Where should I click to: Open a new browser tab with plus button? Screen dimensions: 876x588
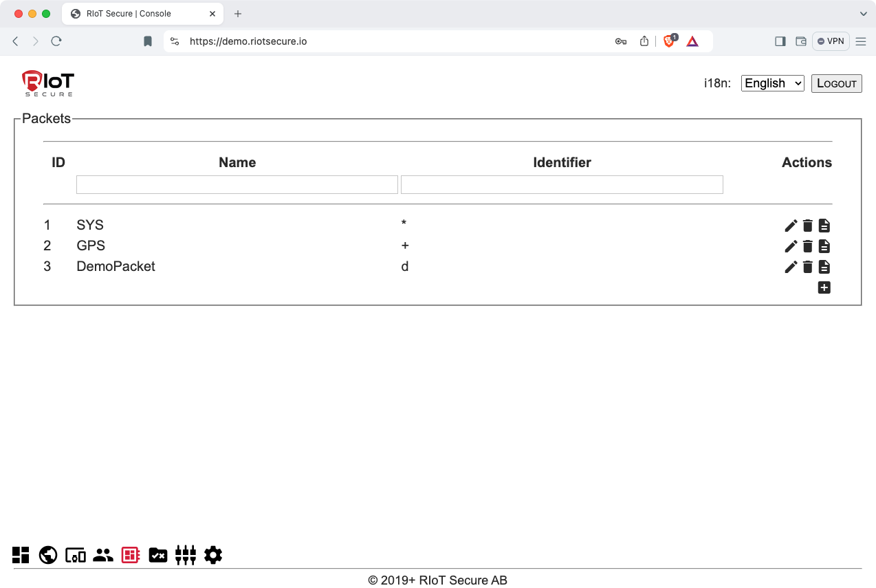[238, 14]
